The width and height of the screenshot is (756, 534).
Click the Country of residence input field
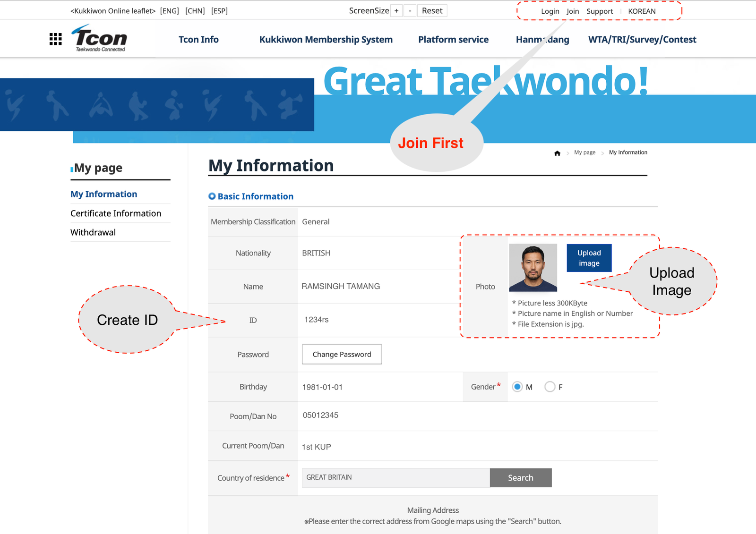pyautogui.click(x=396, y=478)
